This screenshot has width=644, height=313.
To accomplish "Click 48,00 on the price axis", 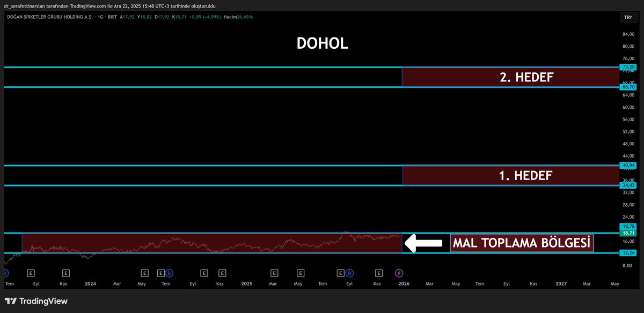I will tap(627, 144).
